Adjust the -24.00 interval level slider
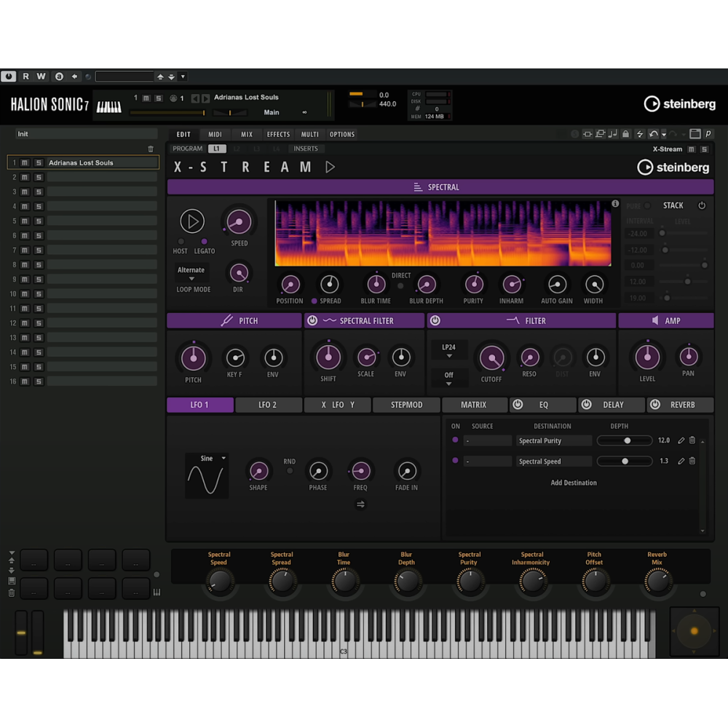This screenshot has width=728, height=728. tap(662, 234)
